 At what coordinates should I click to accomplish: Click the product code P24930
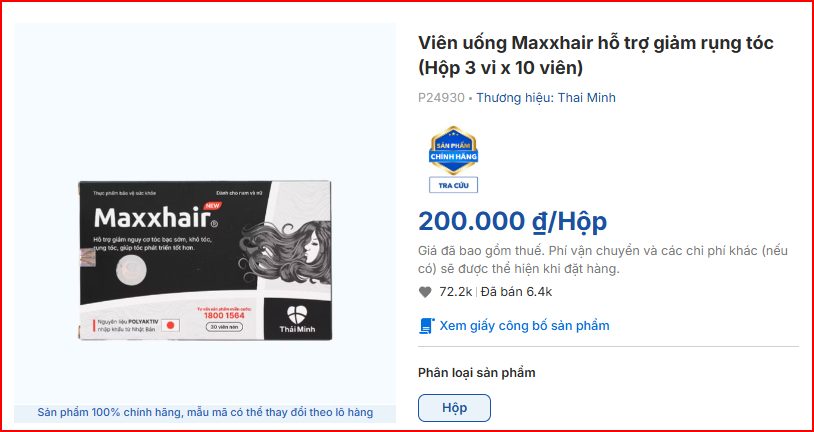441,98
